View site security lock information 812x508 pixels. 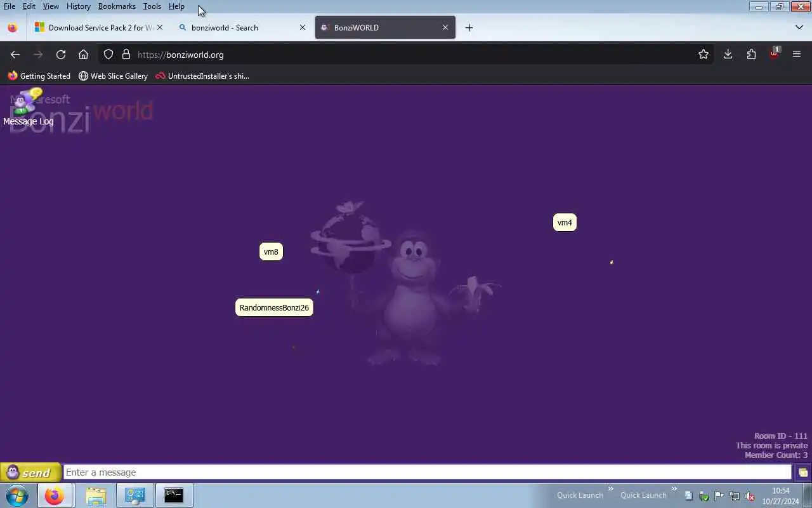click(x=126, y=55)
